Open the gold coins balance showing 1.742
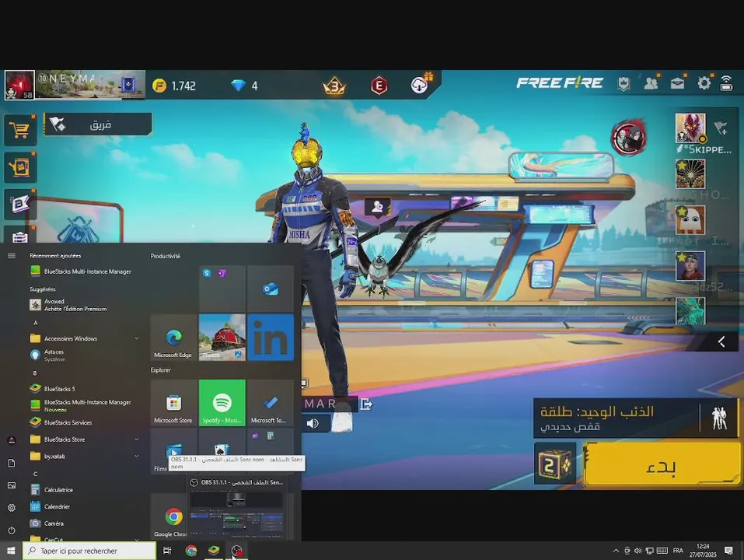 tap(173, 86)
